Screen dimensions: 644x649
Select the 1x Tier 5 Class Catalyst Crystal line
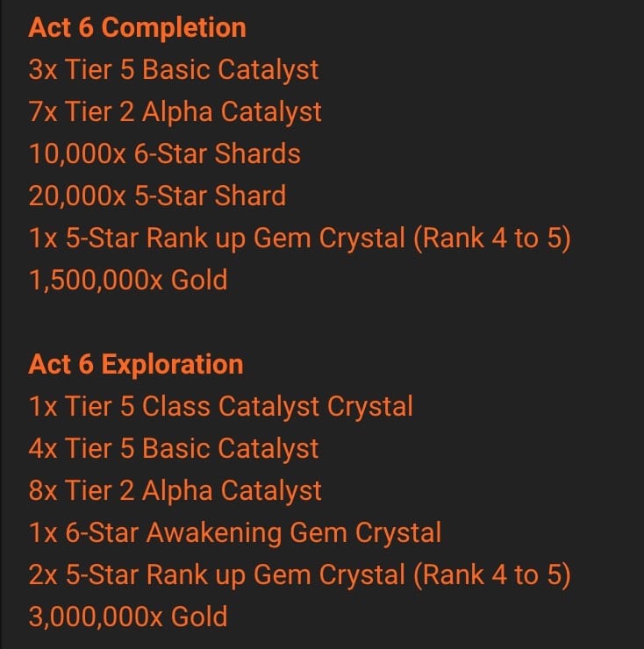tap(221, 406)
